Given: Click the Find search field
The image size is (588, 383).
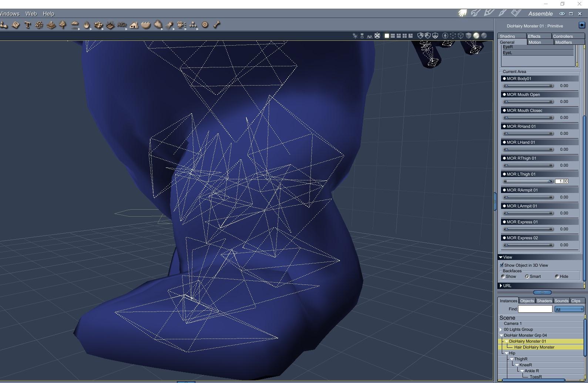Looking at the screenshot, I should click(x=535, y=309).
